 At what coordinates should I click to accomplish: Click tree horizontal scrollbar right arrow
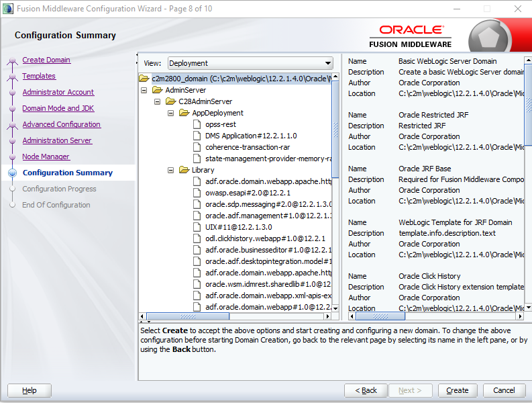(x=327, y=316)
